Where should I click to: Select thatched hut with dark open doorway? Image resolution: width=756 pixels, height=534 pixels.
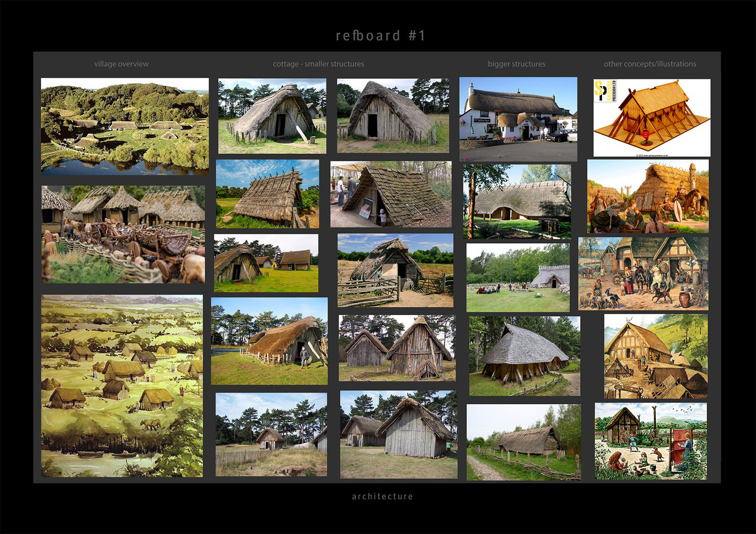tap(393, 116)
